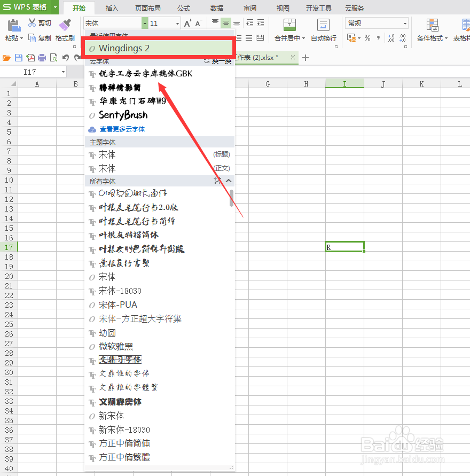470x476 pixels.
Task: Open WPS 表格 application menu
Action: pyautogui.click(x=29, y=7)
